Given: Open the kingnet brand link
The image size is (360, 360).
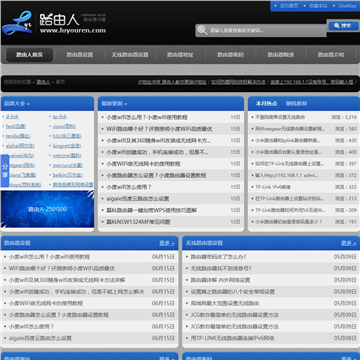Looking at the screenshot, I should pos(67,146).
